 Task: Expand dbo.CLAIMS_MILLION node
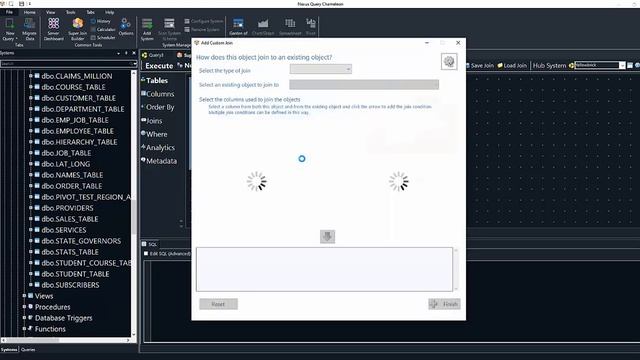(31, 76)
